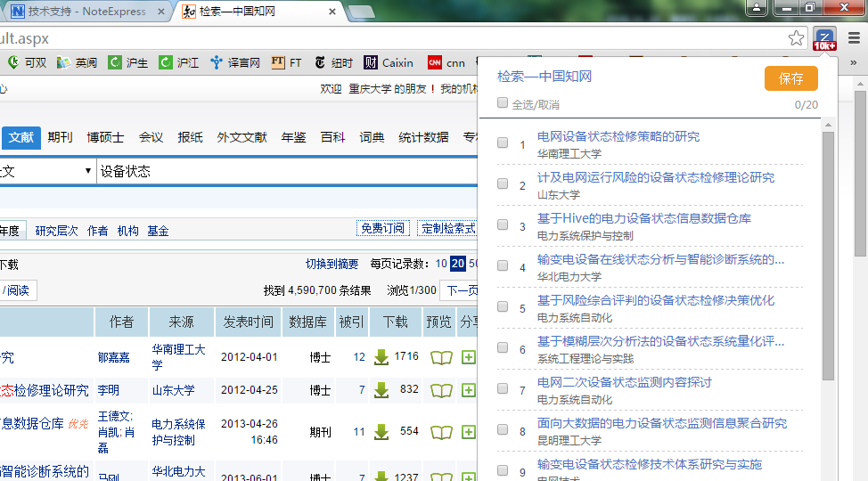Click the orange 保存 button
The height and width of the screenshot is (481, 868).
tap(791, 78)
